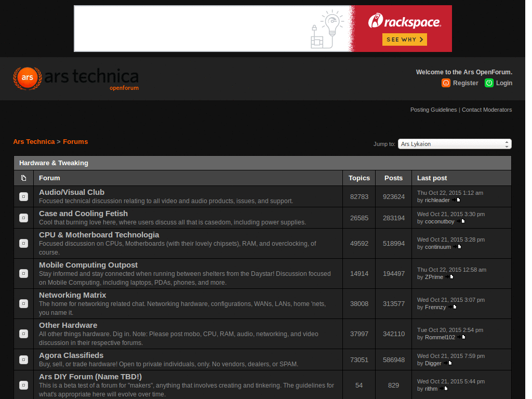The height and width of the screenshot is (399, 532).
Task: View the coconutboy user profile
Action: coord(440,221)
